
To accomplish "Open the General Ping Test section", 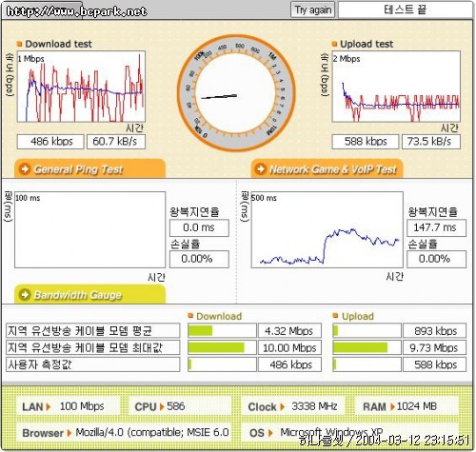I will [89, 168].
